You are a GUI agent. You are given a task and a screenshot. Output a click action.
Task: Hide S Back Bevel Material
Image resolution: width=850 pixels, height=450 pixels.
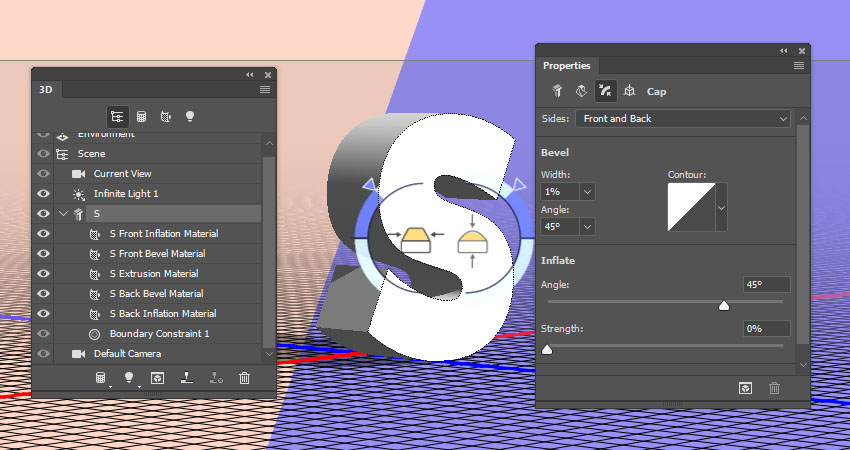click(43, 294)
